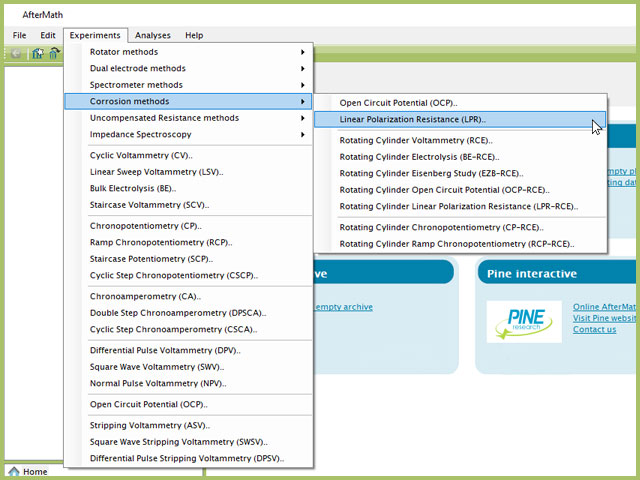The height and width of the screenshot is (480, 640).
Task: Close the open Experiments menu
Action: click(95, 35)
